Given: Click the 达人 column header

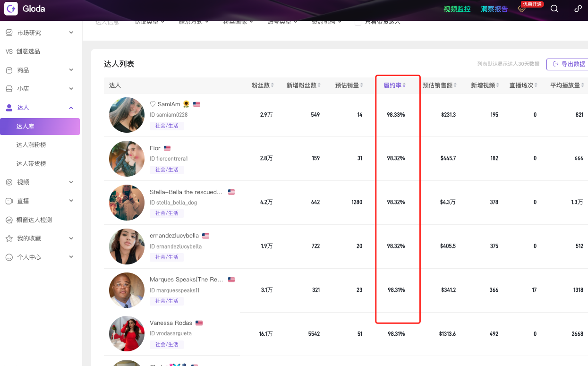Looking at the screenshot, I should 115,85.
